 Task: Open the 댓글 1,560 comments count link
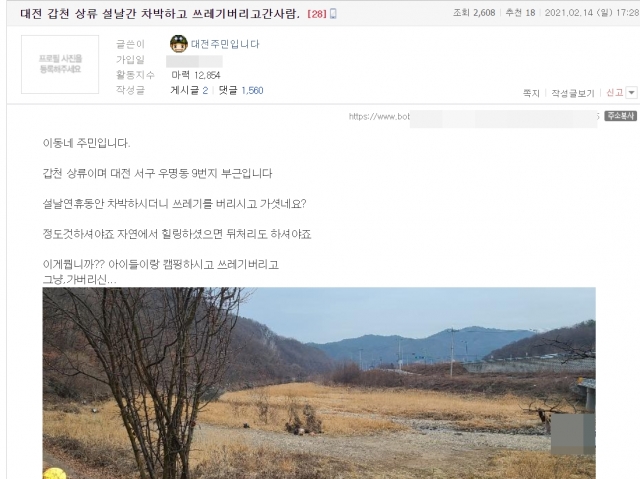pos(241,90)
